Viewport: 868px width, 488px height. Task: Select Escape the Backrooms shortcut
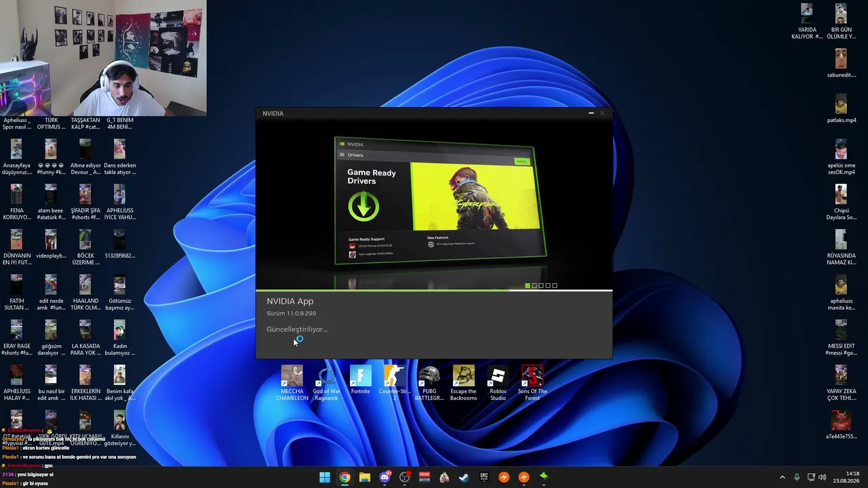click(464, 383)
